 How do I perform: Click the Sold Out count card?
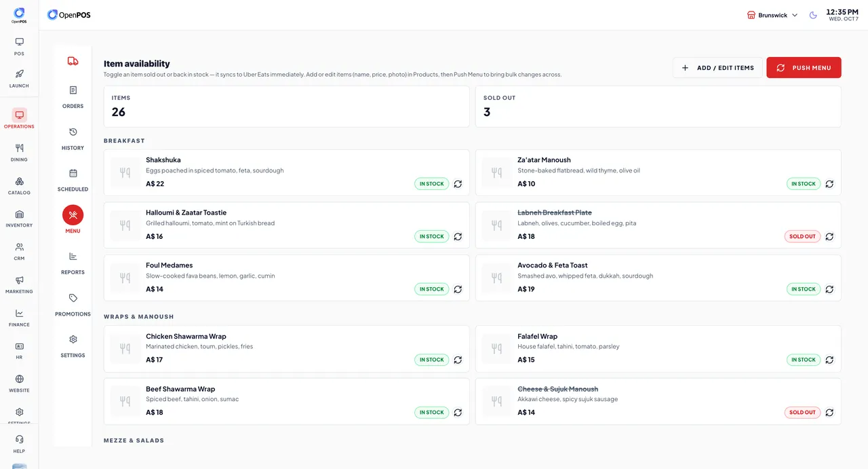(x=658, y=107)
